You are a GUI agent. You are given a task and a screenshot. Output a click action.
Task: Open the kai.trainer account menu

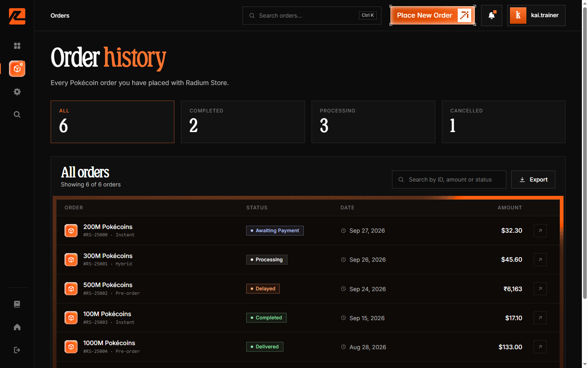(536, 16)
